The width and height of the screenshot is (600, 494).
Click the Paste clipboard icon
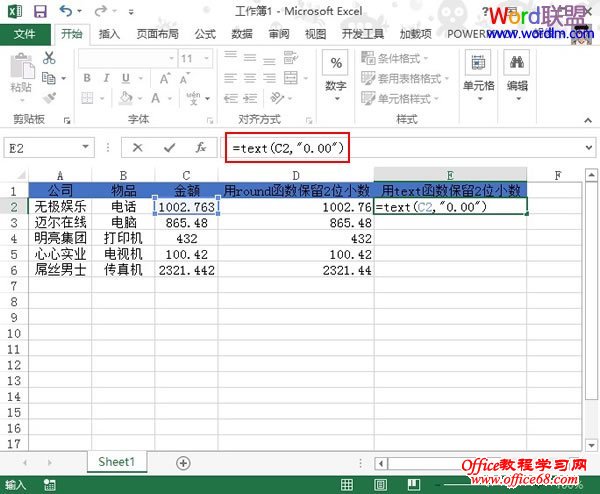pos(22,67)
